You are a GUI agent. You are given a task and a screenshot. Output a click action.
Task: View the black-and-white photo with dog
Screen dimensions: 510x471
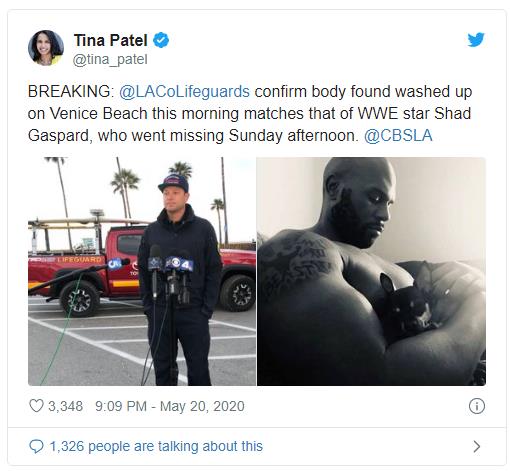(x=371, y=271)
